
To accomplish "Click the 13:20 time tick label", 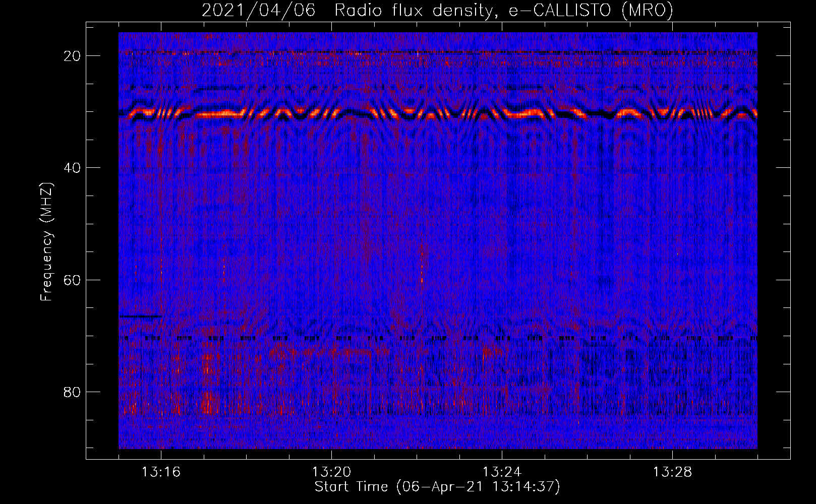I will click(x=331, y=472).
